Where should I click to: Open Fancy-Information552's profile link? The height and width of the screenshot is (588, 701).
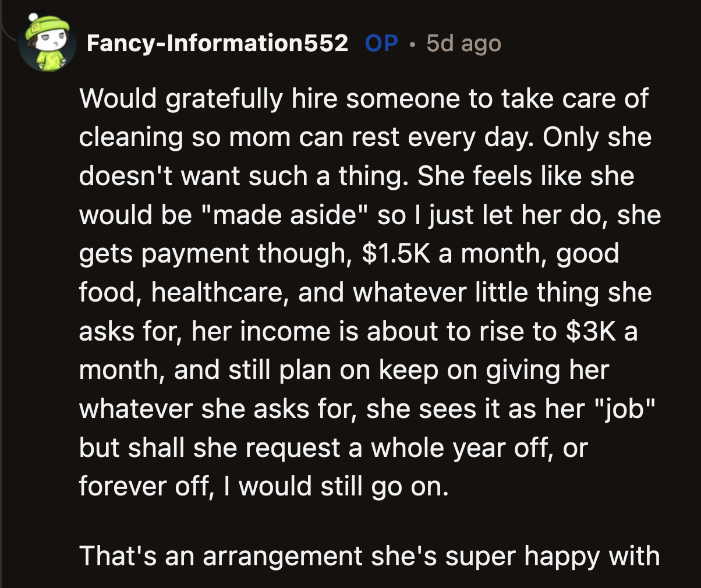point(218,42)
